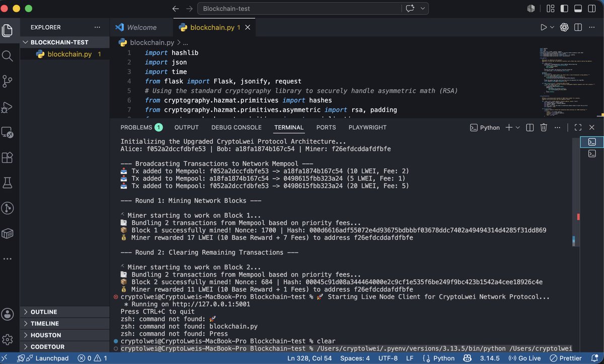Open blockchain.py in the Explorer tree

point(64,54)
